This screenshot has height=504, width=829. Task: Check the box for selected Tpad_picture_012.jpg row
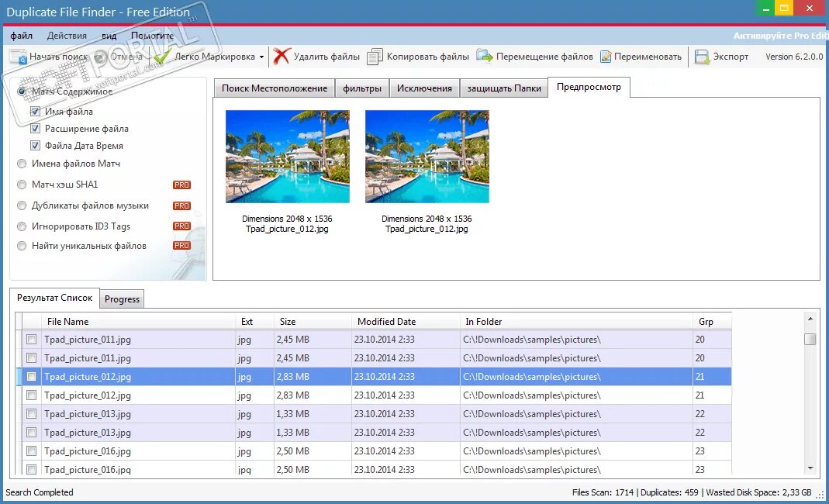point(32,377)
